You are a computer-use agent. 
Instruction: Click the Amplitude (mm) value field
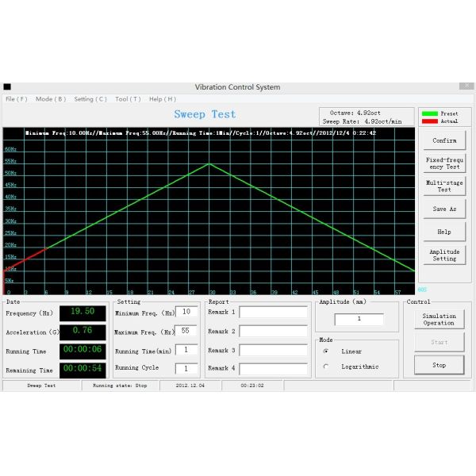(359, 320)
